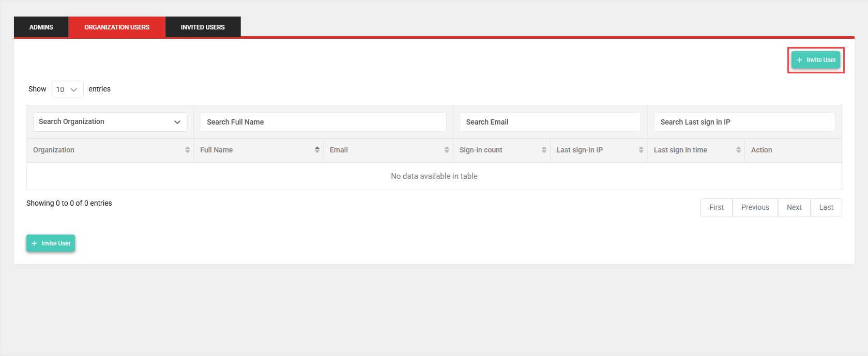Sort table by Organization column arrows
Viewport: 868px width, 356px height.
187,150
